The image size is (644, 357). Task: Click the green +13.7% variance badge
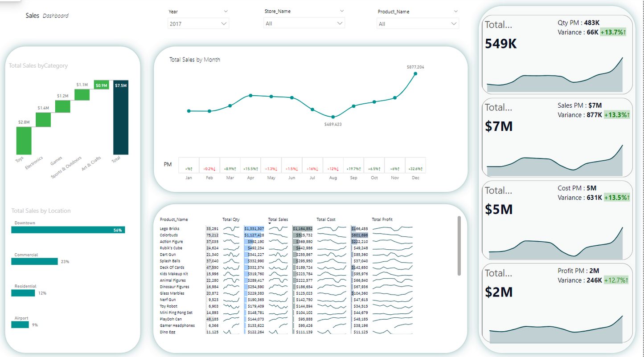613,32
